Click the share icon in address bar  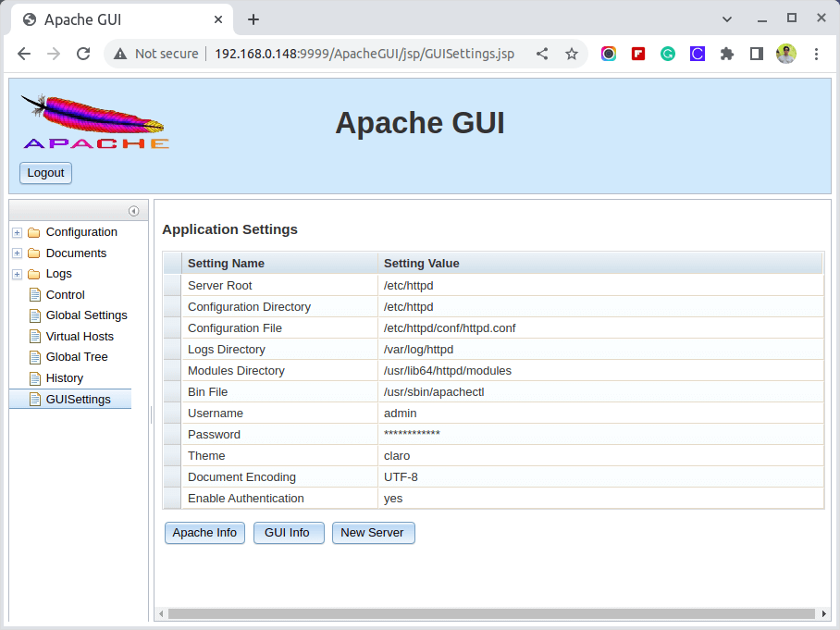542,54
